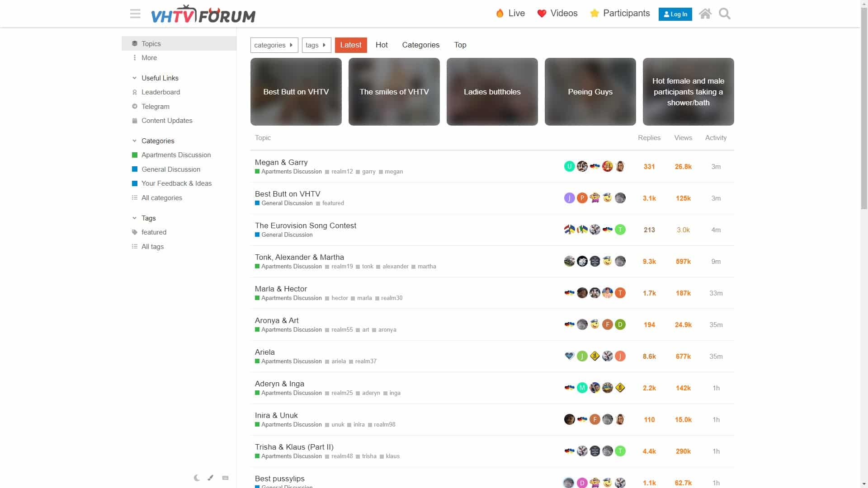Open Videos via the heart icon

(x=542, y=13)
